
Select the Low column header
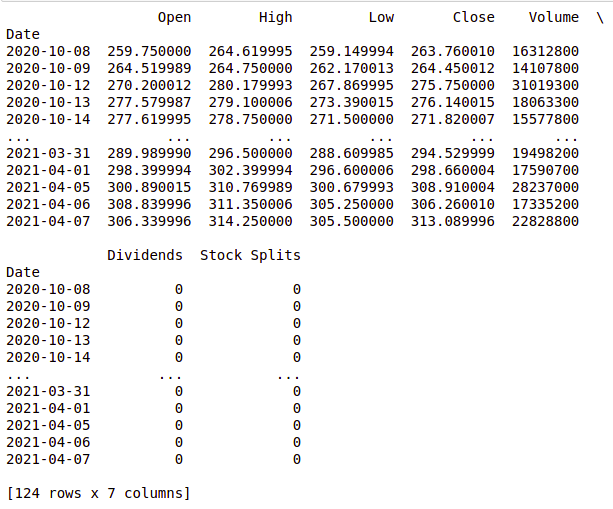(x=381, y=18)
